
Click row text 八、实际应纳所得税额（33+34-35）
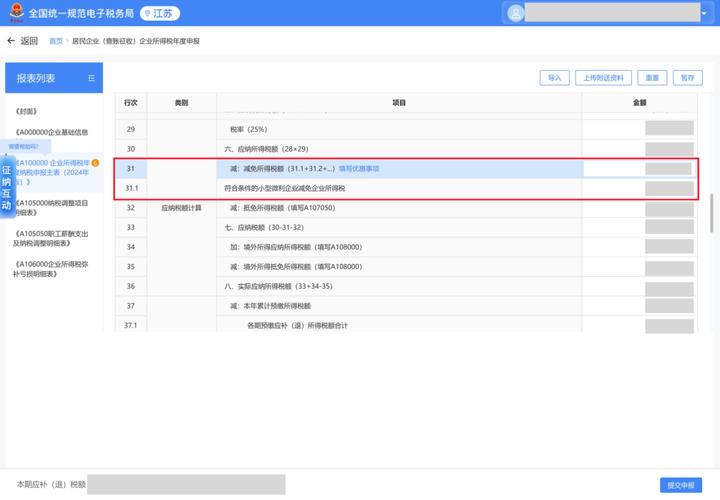(x=278, y=286)
